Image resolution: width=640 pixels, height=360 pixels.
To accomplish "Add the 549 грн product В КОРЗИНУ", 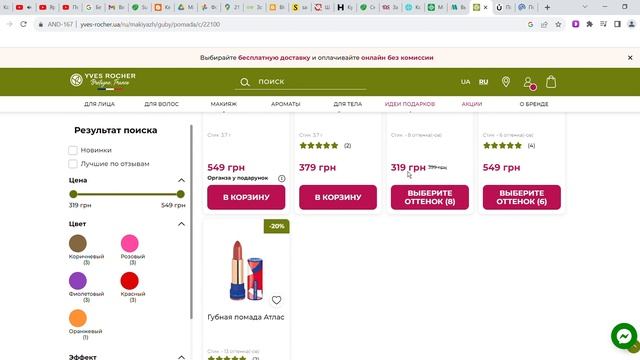I will 246,197.
